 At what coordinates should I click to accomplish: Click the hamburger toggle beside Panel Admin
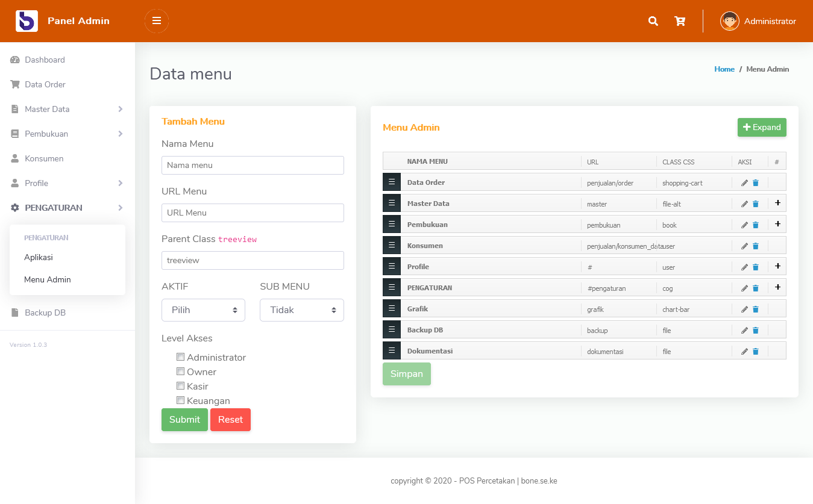(x=156, y=20)
